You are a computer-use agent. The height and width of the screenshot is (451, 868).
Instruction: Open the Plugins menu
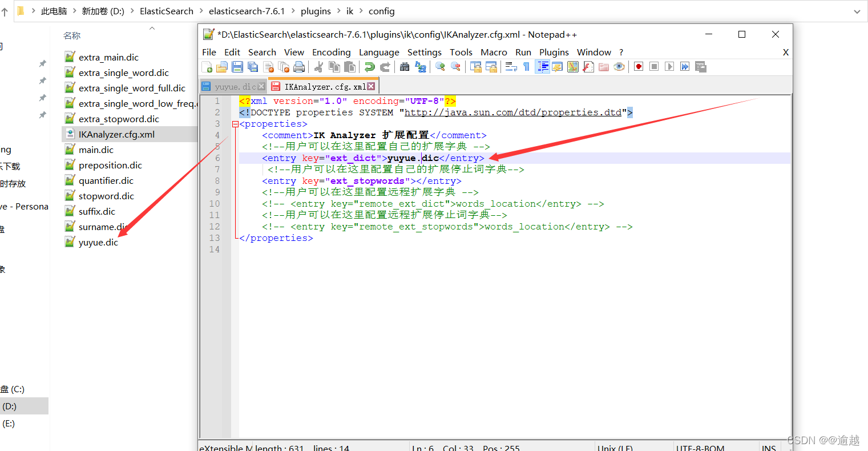tap(554, 52)
